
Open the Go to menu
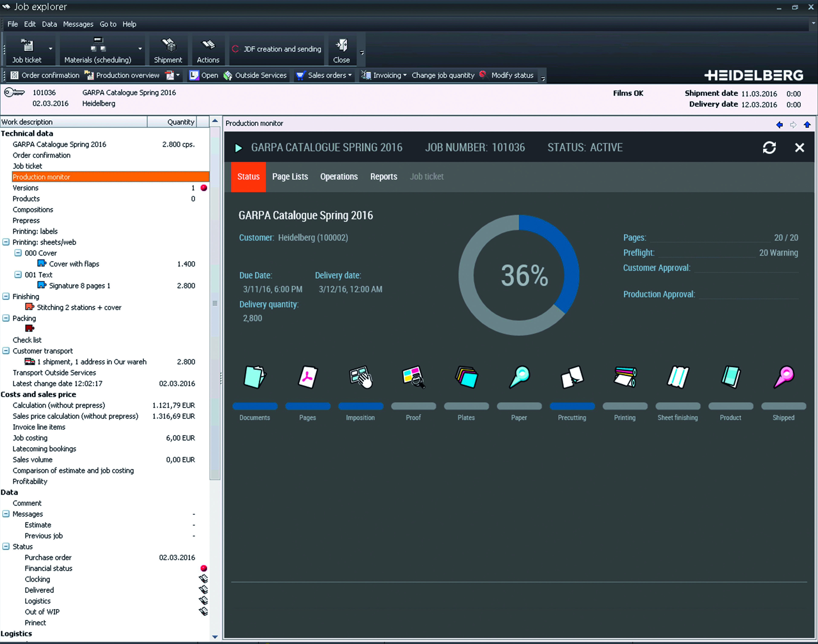pos(108,24)
